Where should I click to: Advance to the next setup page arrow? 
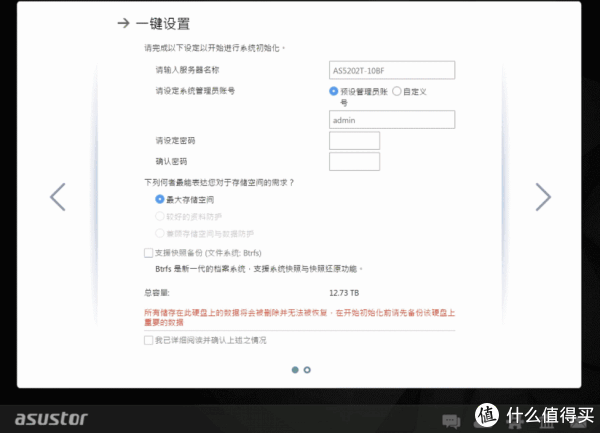[x=543, y=197]
